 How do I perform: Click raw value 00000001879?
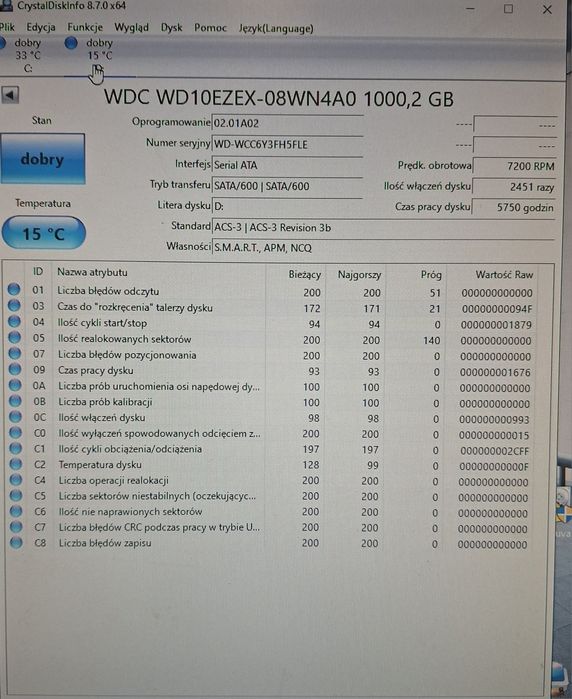coord(496,325)
